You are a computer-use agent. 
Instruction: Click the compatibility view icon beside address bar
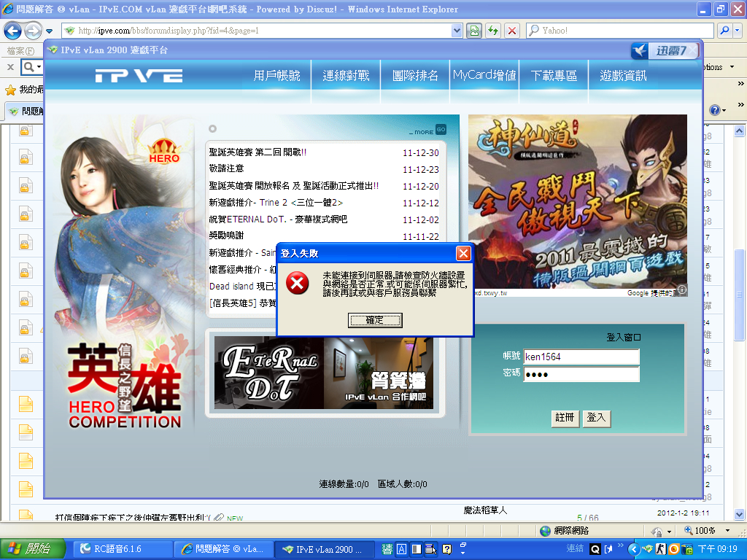tap(474, 31)
